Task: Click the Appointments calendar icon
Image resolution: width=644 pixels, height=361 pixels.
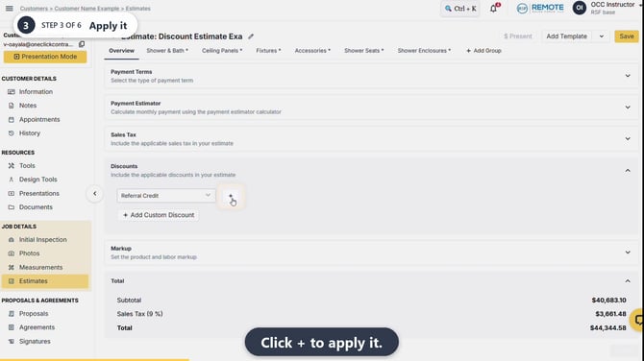Action: pos(12,119)
